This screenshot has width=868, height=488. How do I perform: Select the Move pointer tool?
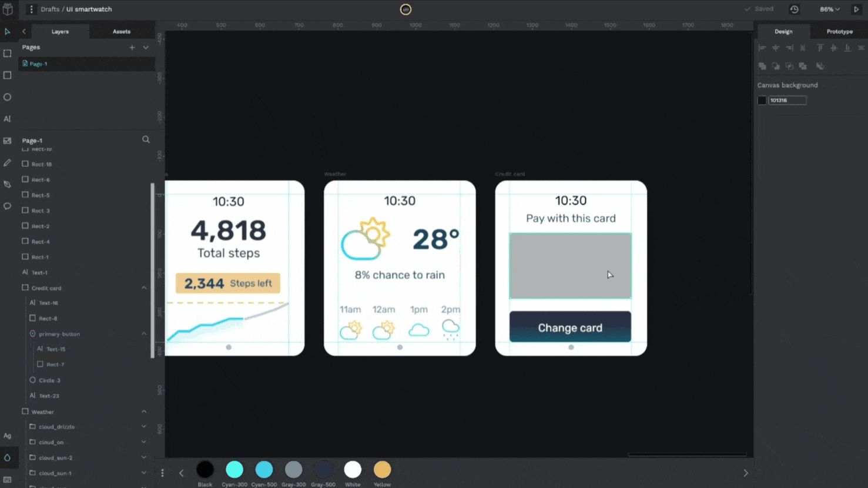(8, 32)
